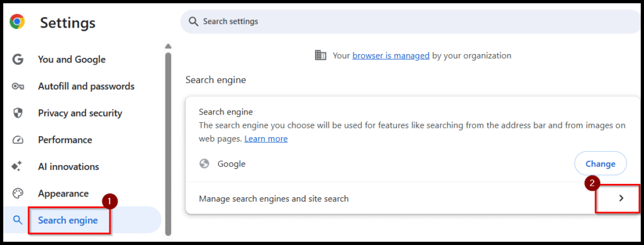This screenshot has width=644, height=245.
Task: Expand Manage search engines chevron arrow
Action: pyautogui.click(x=621, y=198)
